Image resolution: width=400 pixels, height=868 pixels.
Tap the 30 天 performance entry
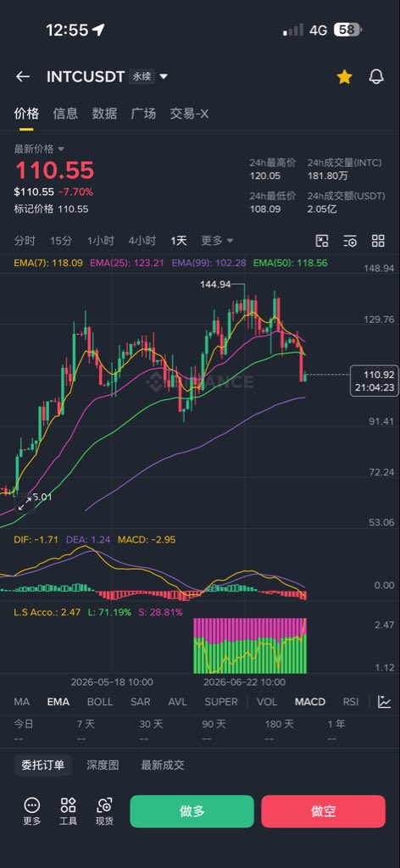pyautogui.click(x=151, y=731)
